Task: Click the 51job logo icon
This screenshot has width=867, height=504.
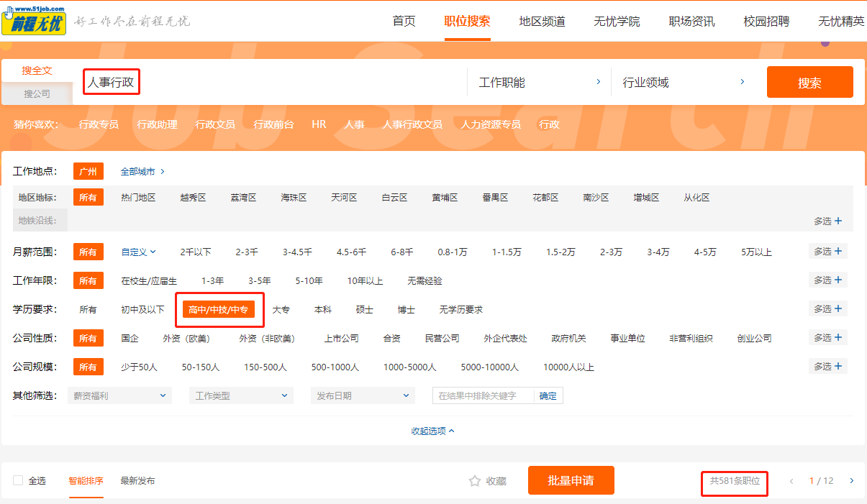Action: tap(34, 20)
